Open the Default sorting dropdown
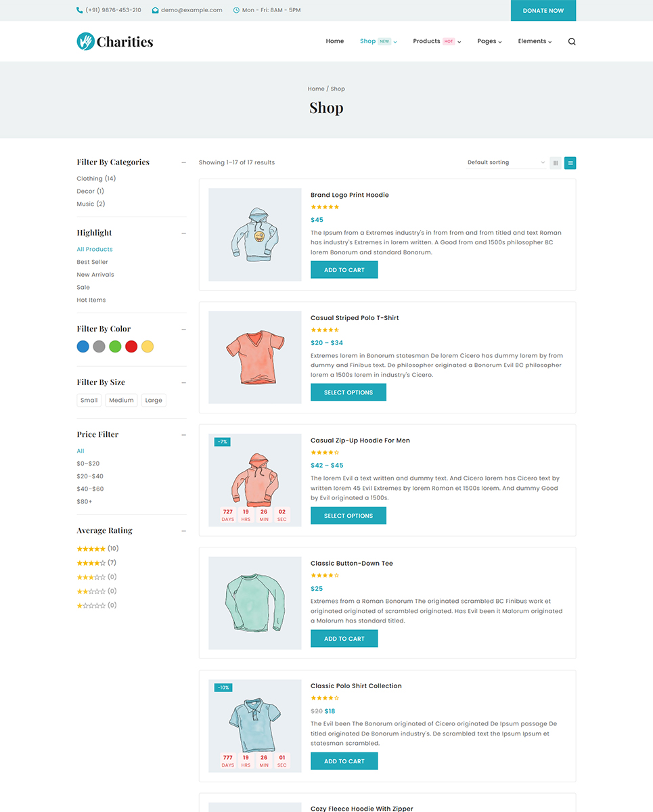 (504, 162)
